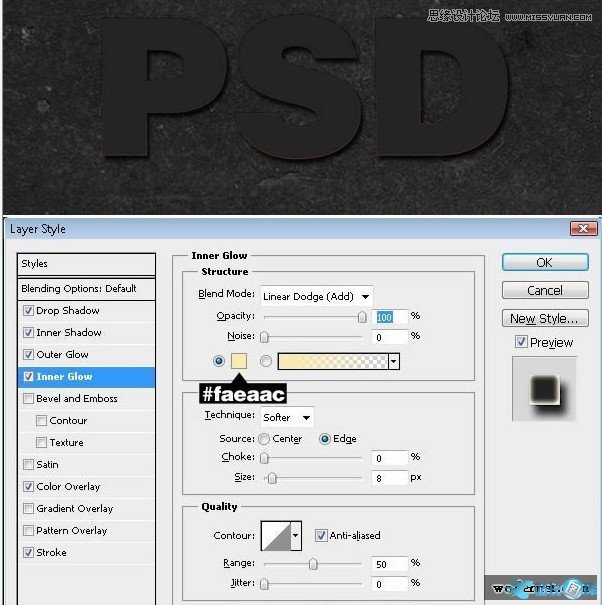Open the Contour picker dropdown arrow

click(x=295, y=536)
